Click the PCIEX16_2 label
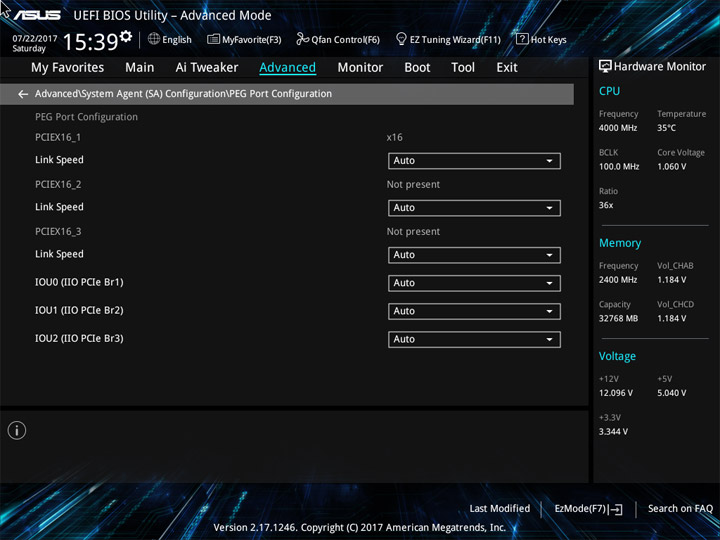The width and height of the screenshot is (720, 540). [x=58, y=185]
